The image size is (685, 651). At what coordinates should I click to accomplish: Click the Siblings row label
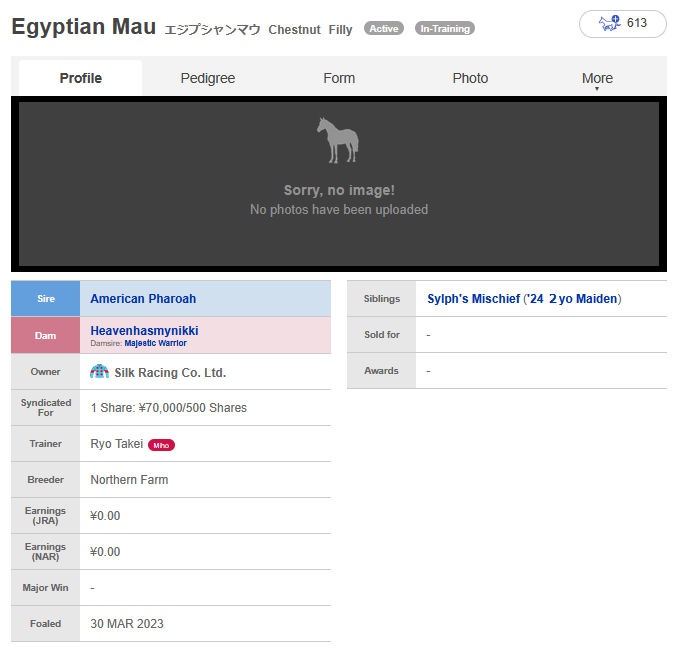click(381, 299)
